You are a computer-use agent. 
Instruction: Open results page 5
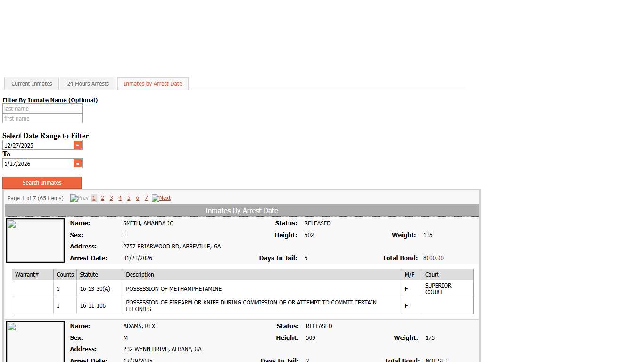(x=129, y=198)
